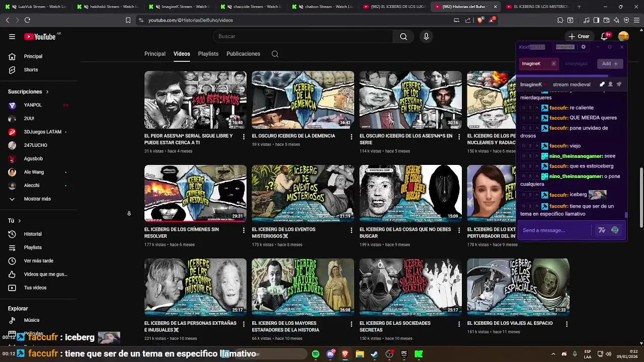Open options for Mayores Estafadores video
Image resolution: width=644 pixels, height=362 pixels.
351,324
